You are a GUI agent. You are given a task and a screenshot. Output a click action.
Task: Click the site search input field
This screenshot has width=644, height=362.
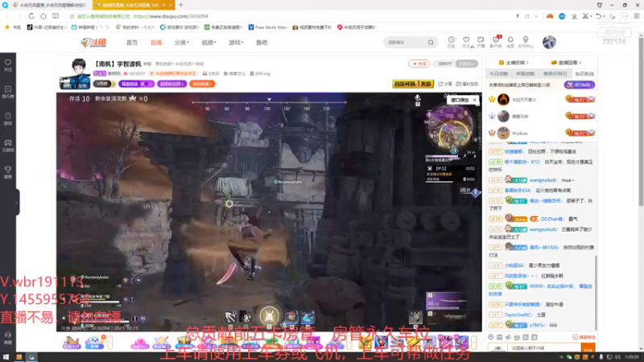click(406, 43)
